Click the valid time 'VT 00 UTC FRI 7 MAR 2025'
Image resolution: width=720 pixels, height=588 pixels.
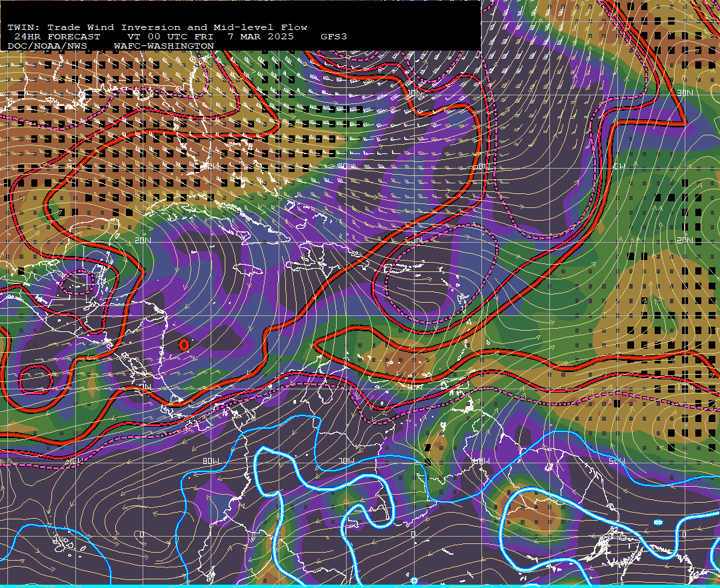pos(210,37)
